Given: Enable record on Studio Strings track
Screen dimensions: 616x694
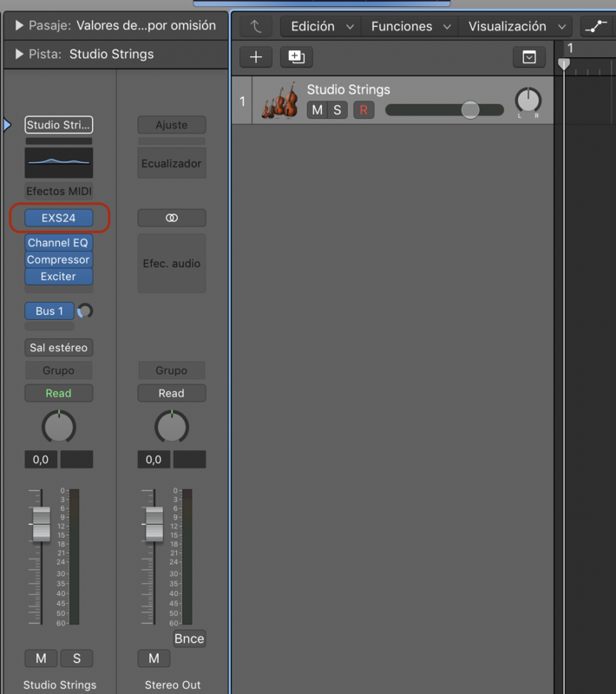Looking at the screenshot, I should click(364, 110).
